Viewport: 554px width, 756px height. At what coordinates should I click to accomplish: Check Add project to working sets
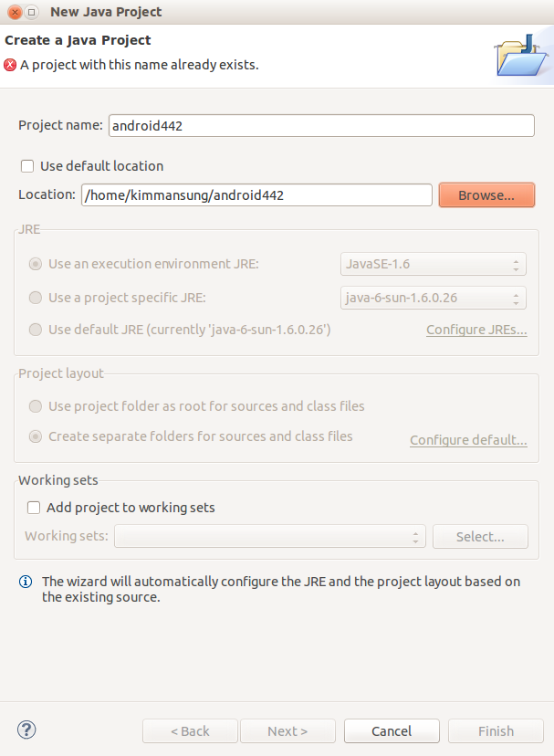[33, 508]
